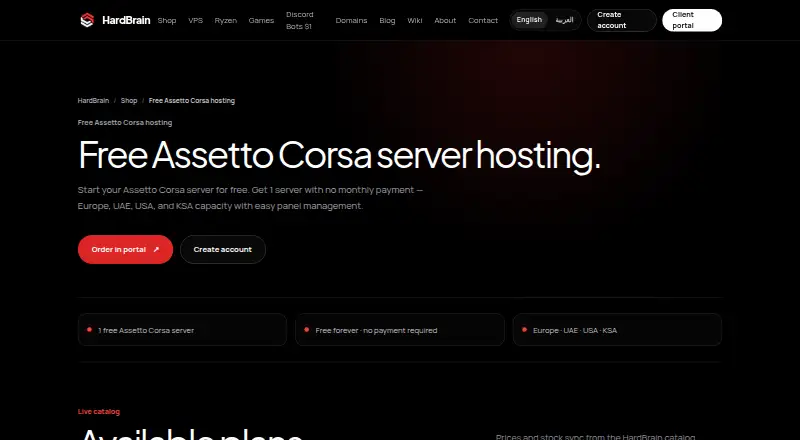Click the Free Assetto Corsa hosting subtitle

[125, 123]
